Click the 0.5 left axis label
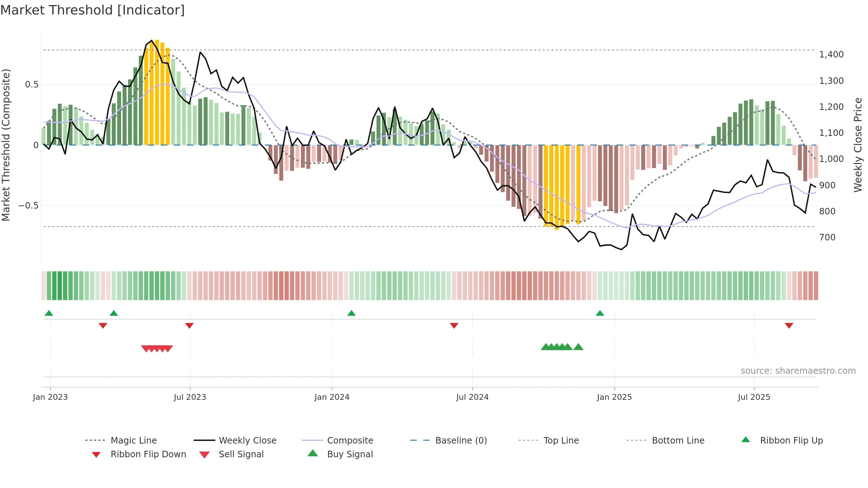The height and width of the screenshot is (488, 868). click(31, 85)
